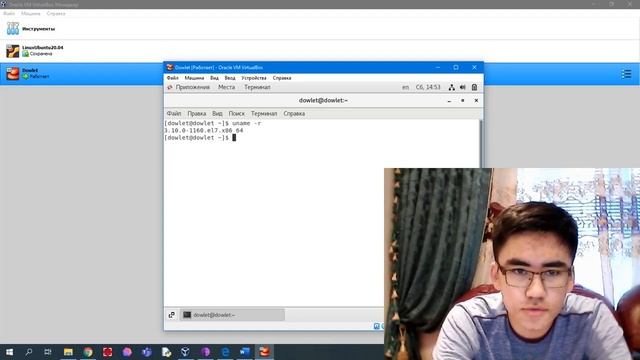Screen dimensions: 640x360
Task: Open Windows taskbar search
Action: coord(29,352)
